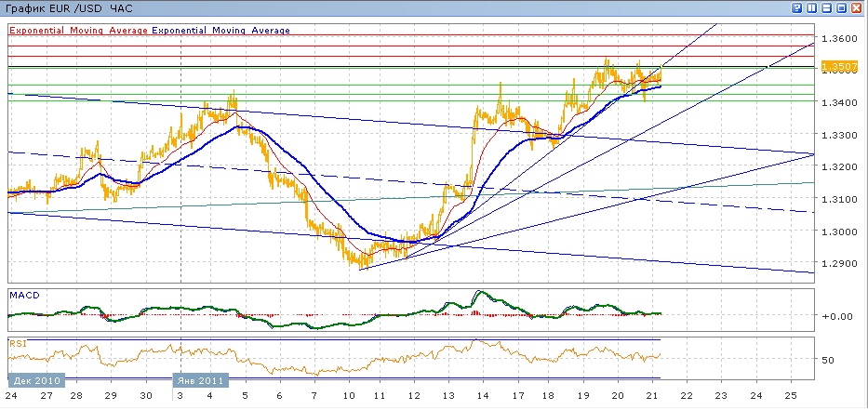Click the 1.3100 price axis label

coord(839,199)
